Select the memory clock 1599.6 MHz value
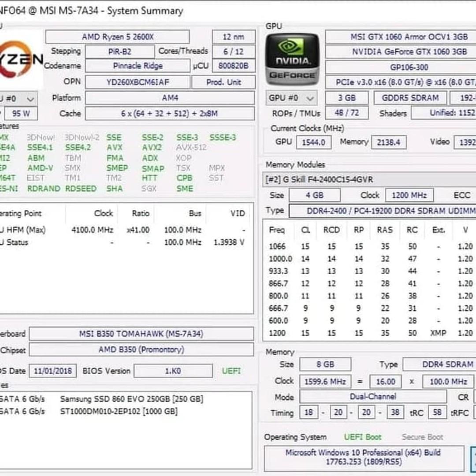This screenshot has width=476, height=476. 325,382
